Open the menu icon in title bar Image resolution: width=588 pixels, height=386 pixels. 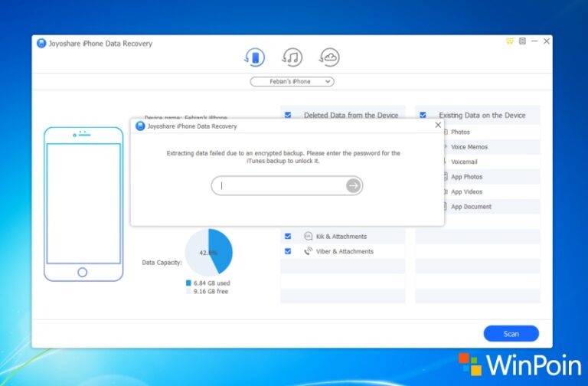(522, 41)
